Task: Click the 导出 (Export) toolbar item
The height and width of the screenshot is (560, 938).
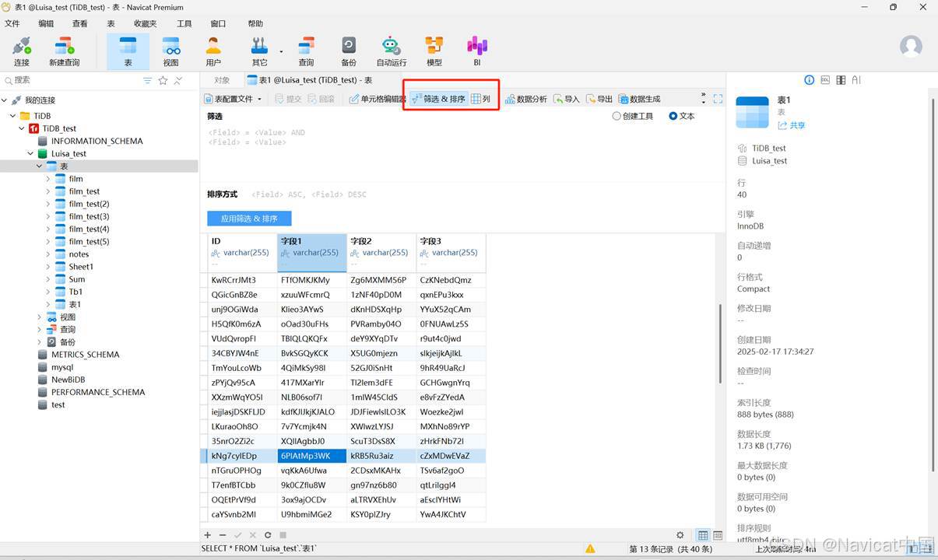Action: pos(599,99)
